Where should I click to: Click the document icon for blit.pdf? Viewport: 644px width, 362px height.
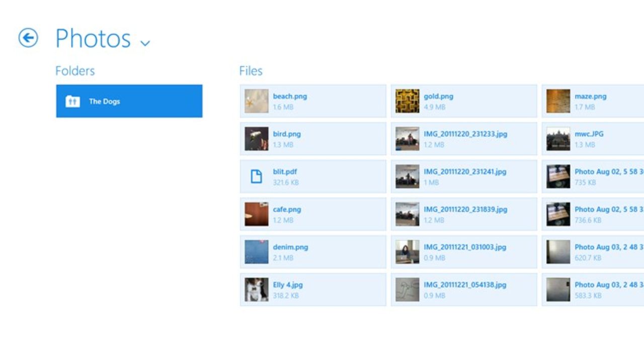coord(256,176)
